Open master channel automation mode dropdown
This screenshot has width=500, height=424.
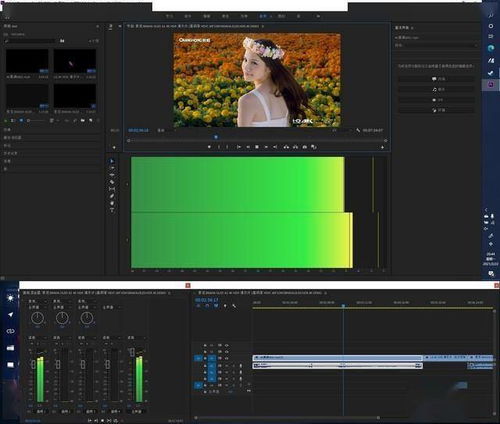(x=137, y=338)
